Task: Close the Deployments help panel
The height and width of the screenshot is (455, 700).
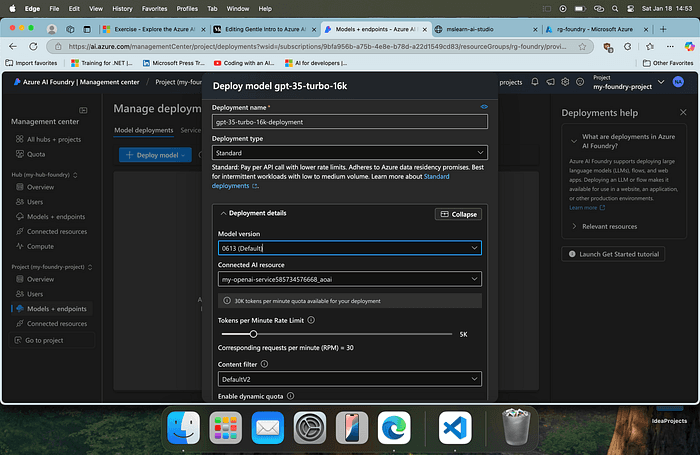Action: [683, 113]
